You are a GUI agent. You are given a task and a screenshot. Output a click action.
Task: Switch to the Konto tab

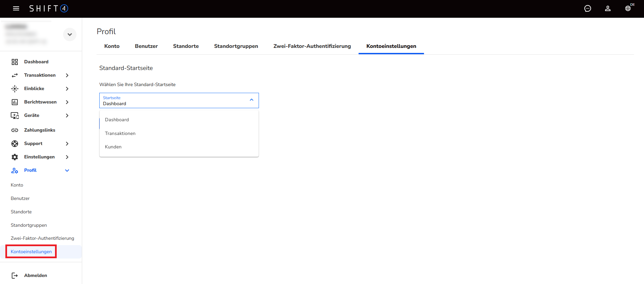tap(112, 46)
